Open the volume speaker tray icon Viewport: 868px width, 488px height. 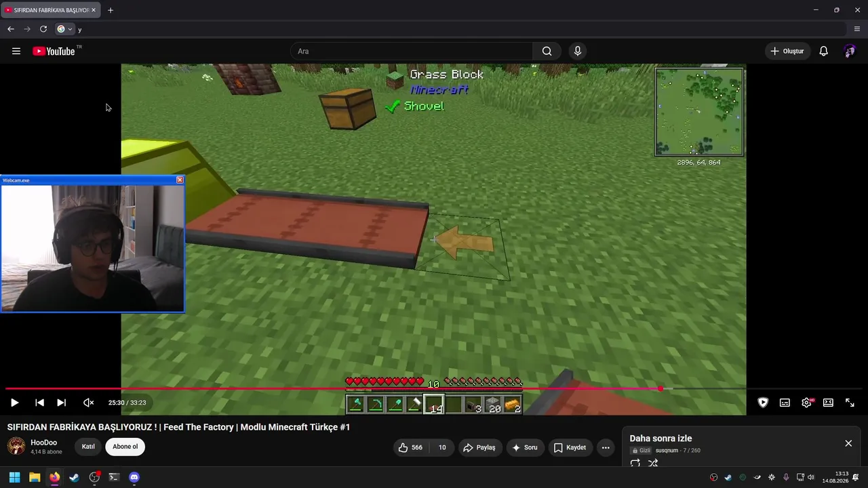point(811,477)
